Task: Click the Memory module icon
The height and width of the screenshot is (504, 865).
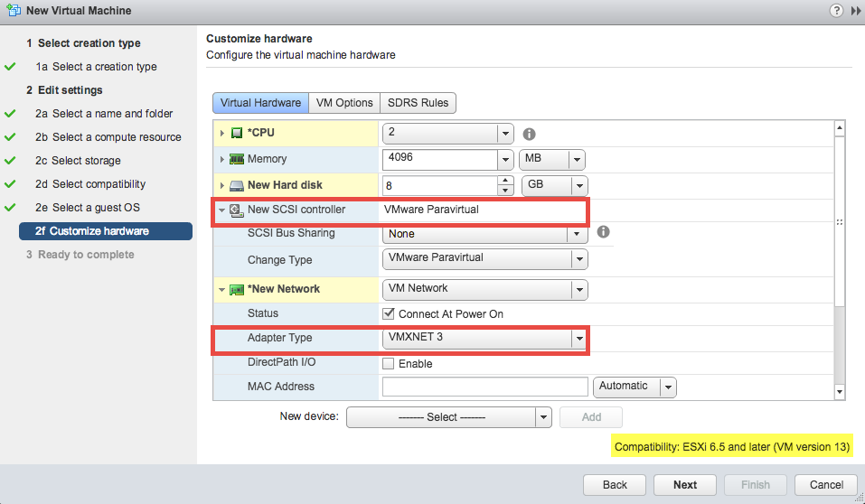Action: (237, 159)
